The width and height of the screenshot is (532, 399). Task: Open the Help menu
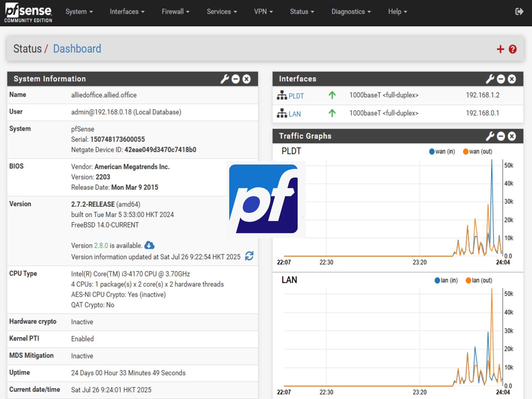[x=398, y=12]
